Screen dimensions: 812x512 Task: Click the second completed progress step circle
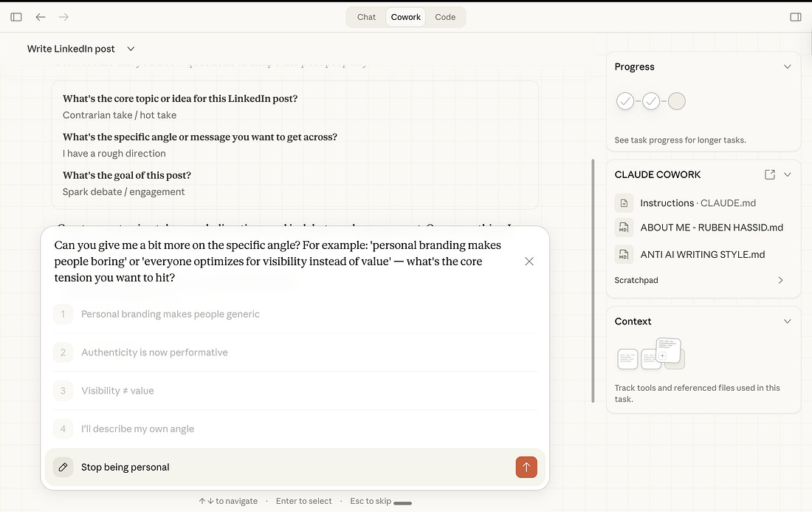click(651, 101)
